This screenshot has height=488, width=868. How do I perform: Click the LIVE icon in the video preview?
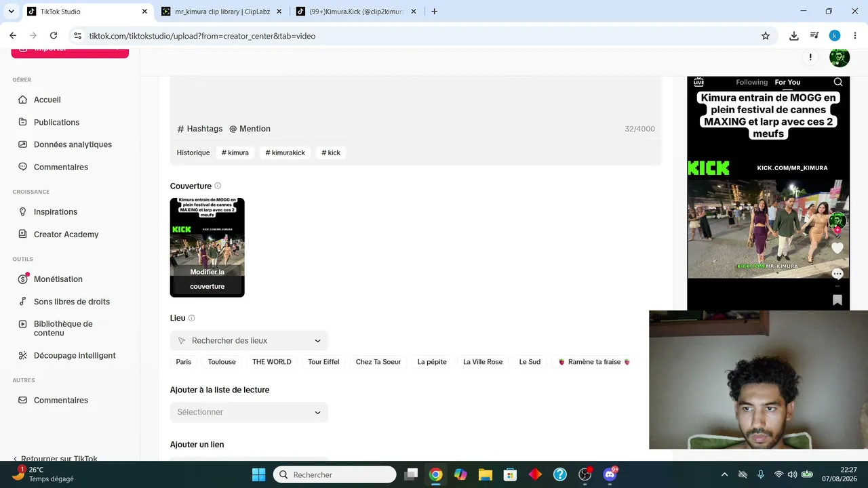[698, 82]
